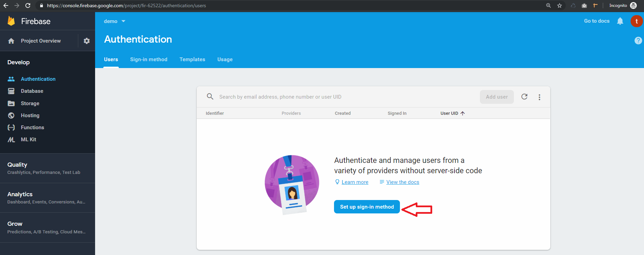Click the help question mark icon
This screenshot has width=644, height=255.
pyautogui.click(x=638, y=41)
